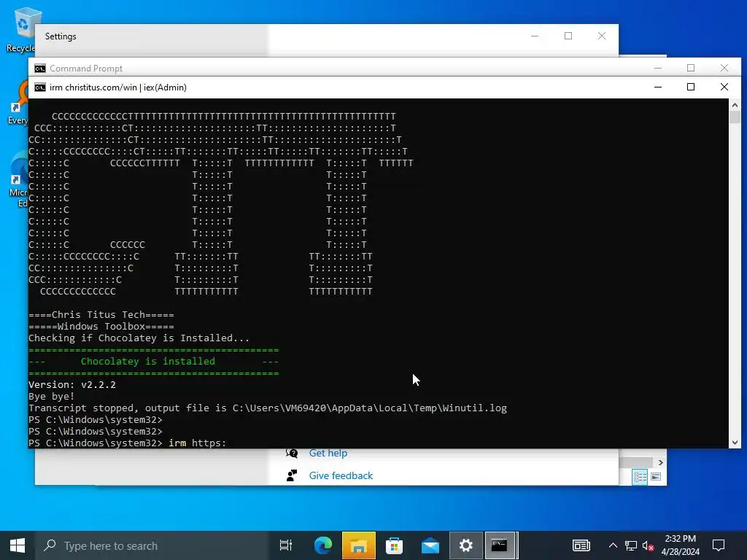Open File Explorer from the taskbar
The width and height of the screenshot is (747, 560).
pyautogui.click(x=359, y=545)
